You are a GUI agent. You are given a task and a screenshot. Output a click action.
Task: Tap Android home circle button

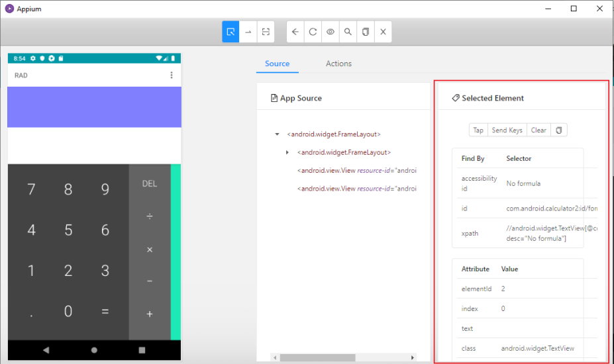[94, 350]
